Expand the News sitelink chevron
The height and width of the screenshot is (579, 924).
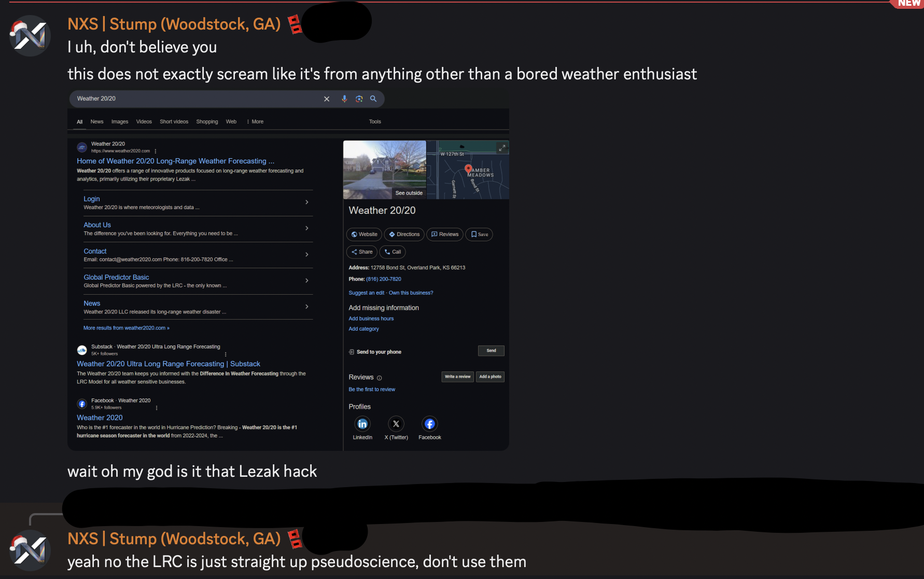coord(307,307)
